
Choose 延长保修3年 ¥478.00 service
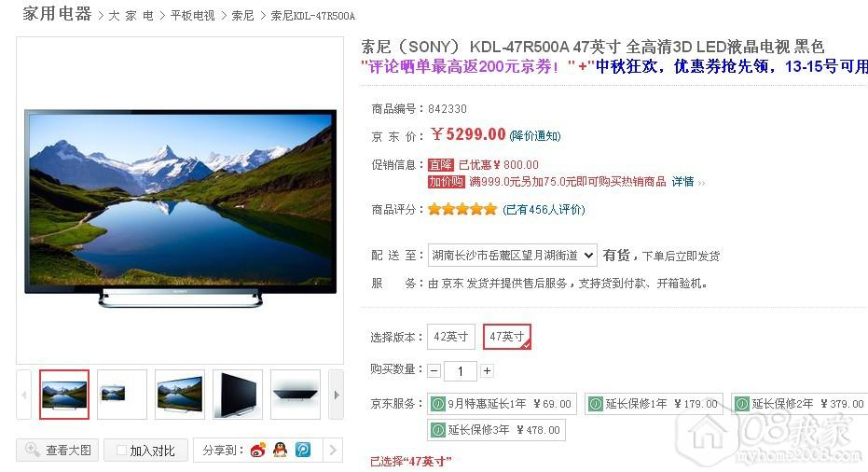497,430
